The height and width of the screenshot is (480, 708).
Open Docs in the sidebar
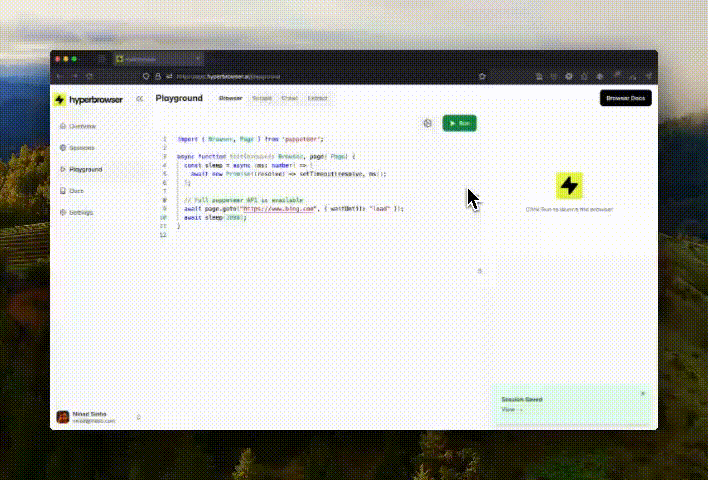(x=72, y=191)
